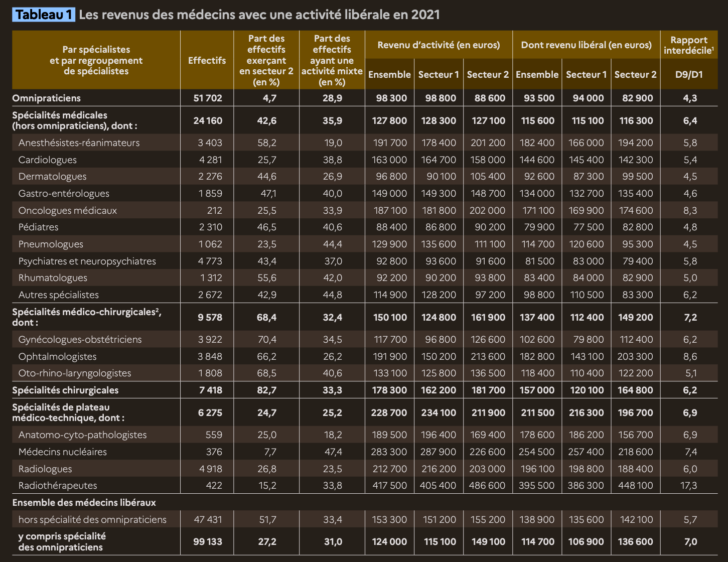
Task: Select the "Autres spécialistes" row label
Action: coord(58,295)
